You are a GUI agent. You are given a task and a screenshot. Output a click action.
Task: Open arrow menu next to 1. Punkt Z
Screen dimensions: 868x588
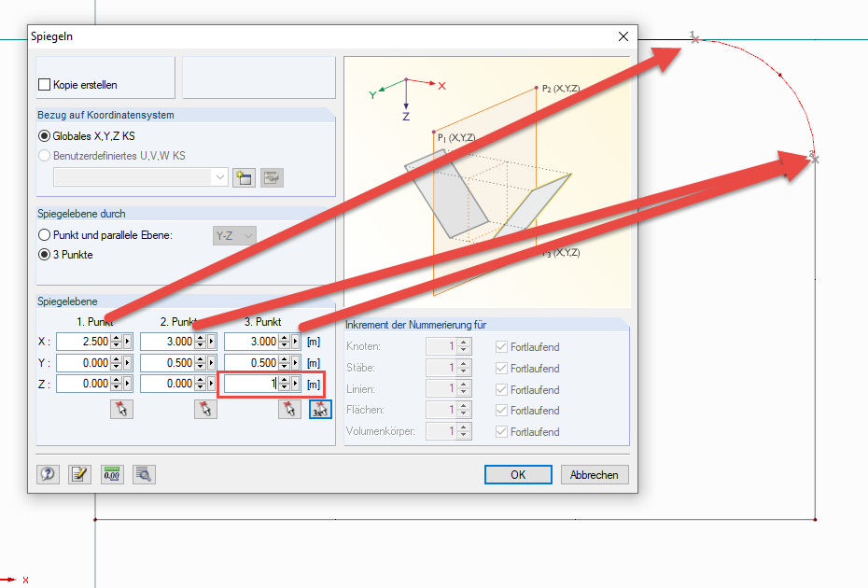click(x=128, y=384)
